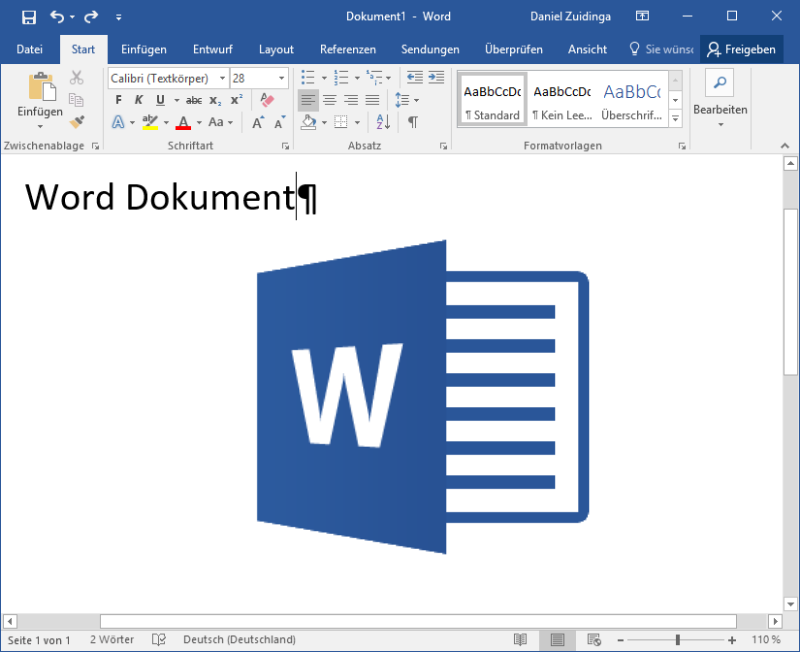Screen dimensions: 800x652
Task: Decrease paragraph indent
Action: [414, 78]
